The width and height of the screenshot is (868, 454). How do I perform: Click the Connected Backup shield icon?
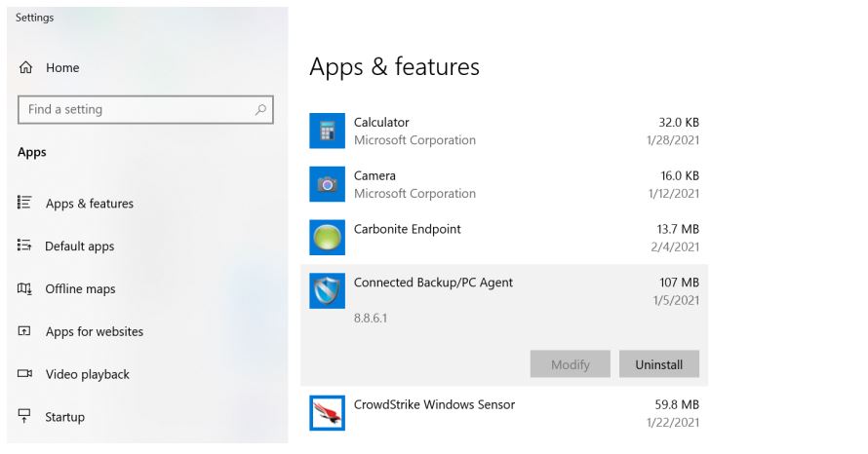[327, 290]
